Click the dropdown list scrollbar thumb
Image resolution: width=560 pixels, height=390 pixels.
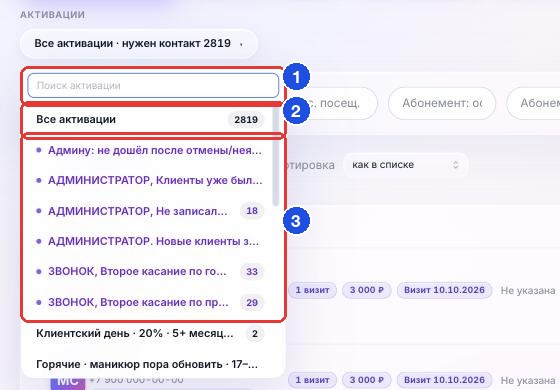pyautogui.click(x=275, y=157)
